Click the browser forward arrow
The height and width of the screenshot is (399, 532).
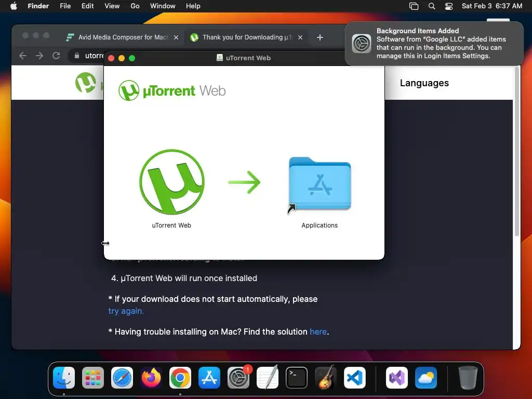(39, 56)
